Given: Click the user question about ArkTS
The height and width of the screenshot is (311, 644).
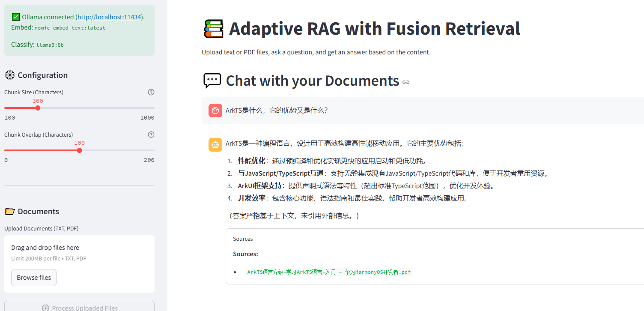Looking at the screenshot, I should (x=277, y=111).
